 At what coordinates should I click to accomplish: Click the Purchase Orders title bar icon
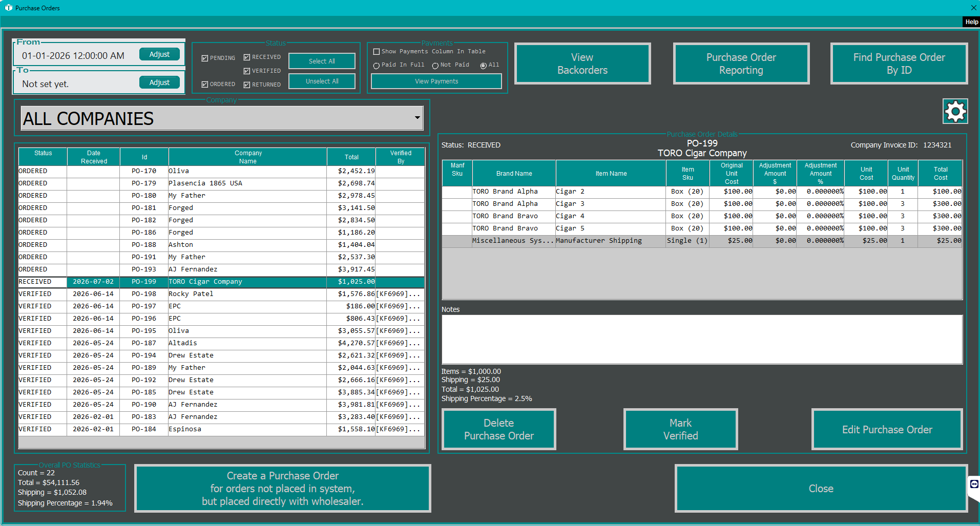[x=8, y=8]
